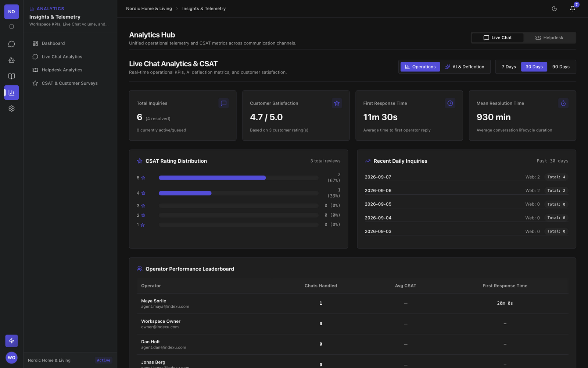Open the settings gear icon
The width and height of the screenshot is (588, 368).
coord(11,109)
